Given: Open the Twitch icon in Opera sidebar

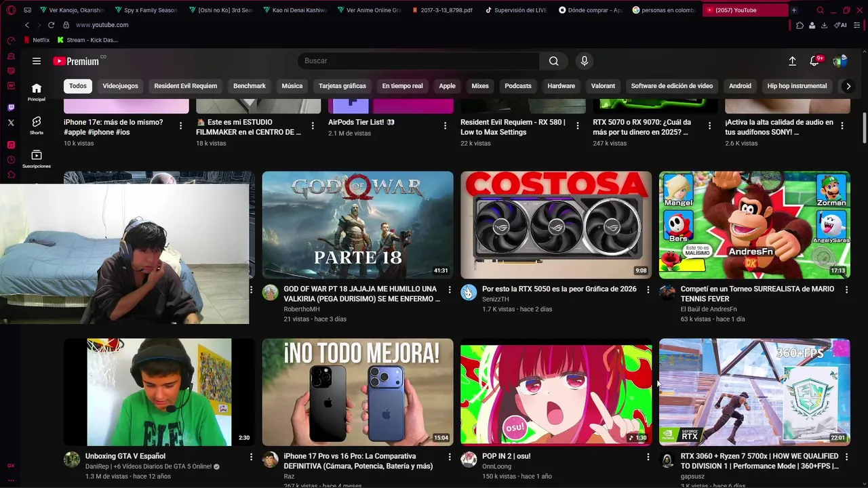Looking at the screenshot, I should tap(11, 108).
